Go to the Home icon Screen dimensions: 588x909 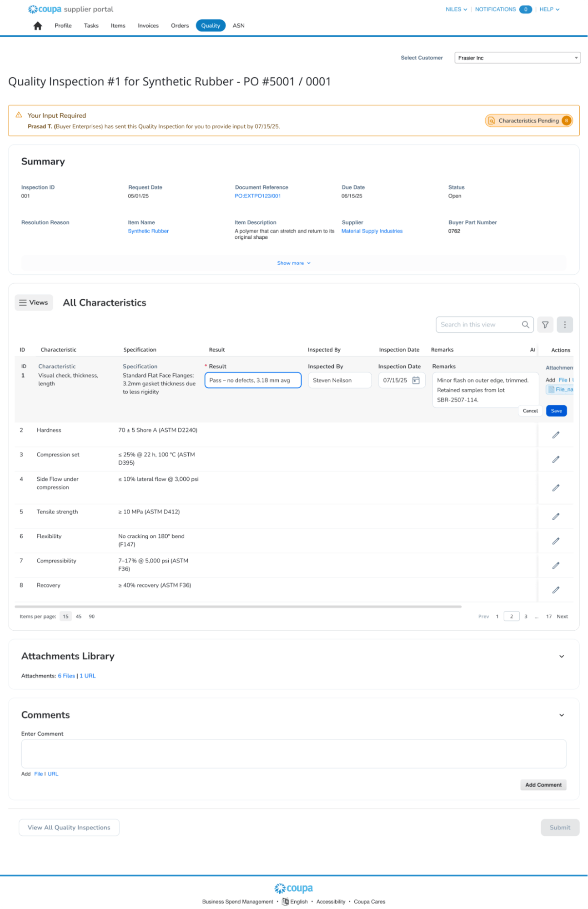coord(38,26)
